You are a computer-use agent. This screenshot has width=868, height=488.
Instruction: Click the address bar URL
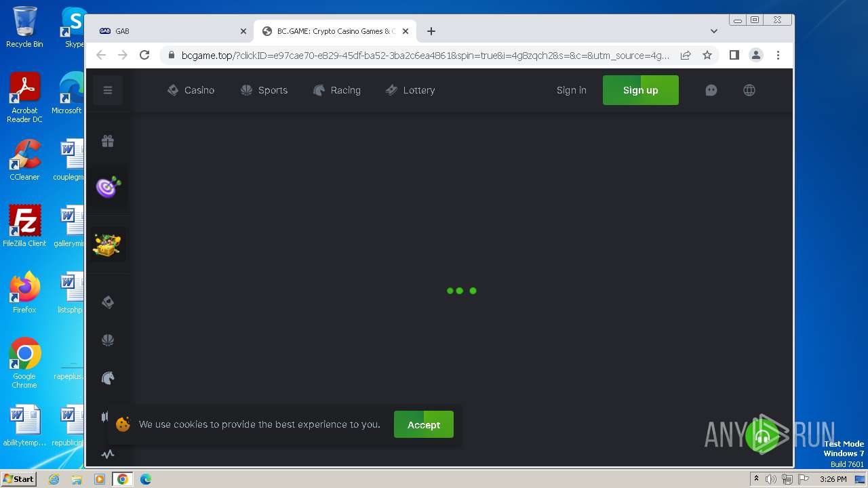coord(425,56)
